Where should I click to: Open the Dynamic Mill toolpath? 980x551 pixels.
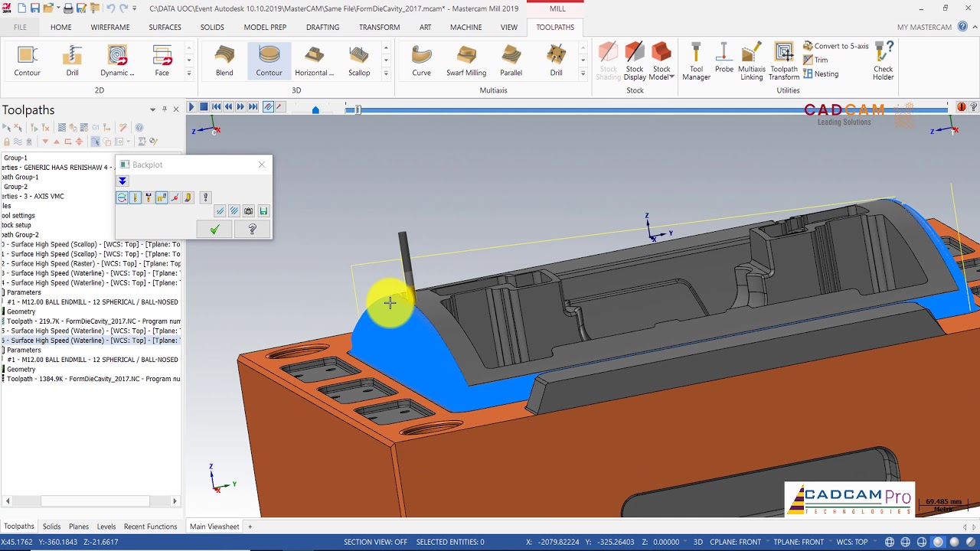(x=117, y=60)
